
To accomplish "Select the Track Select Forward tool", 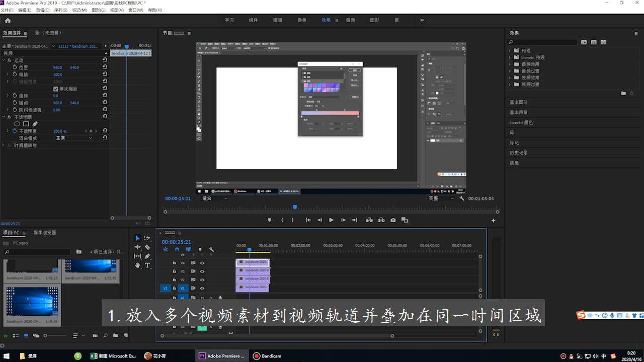I will [x=147, y=238].
